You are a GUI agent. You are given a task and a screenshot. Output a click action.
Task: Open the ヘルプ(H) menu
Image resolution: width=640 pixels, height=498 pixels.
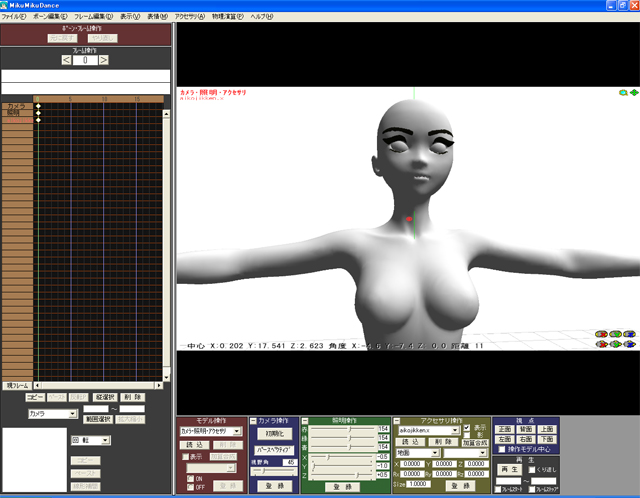click(x=262, y=17)
